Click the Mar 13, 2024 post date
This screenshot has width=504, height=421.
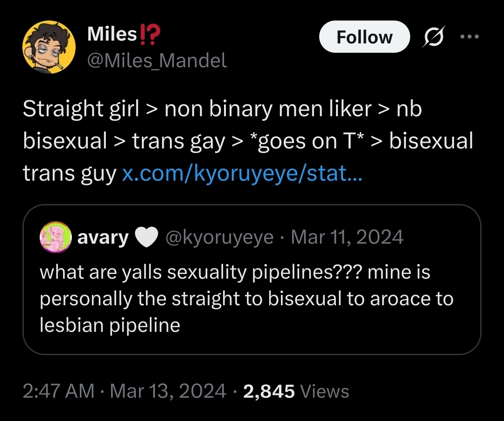tap(168, 392)
